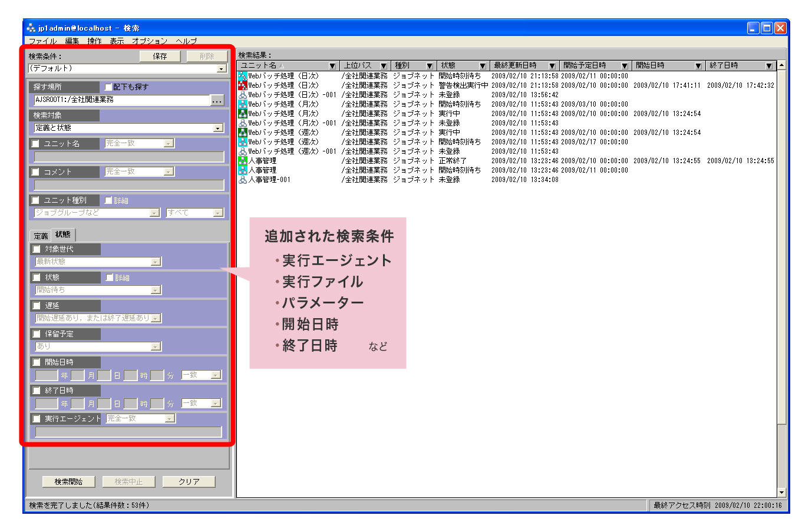Toggle the 配下も探す checkbox
The image size is (812, 532).
tap(108, 87)
